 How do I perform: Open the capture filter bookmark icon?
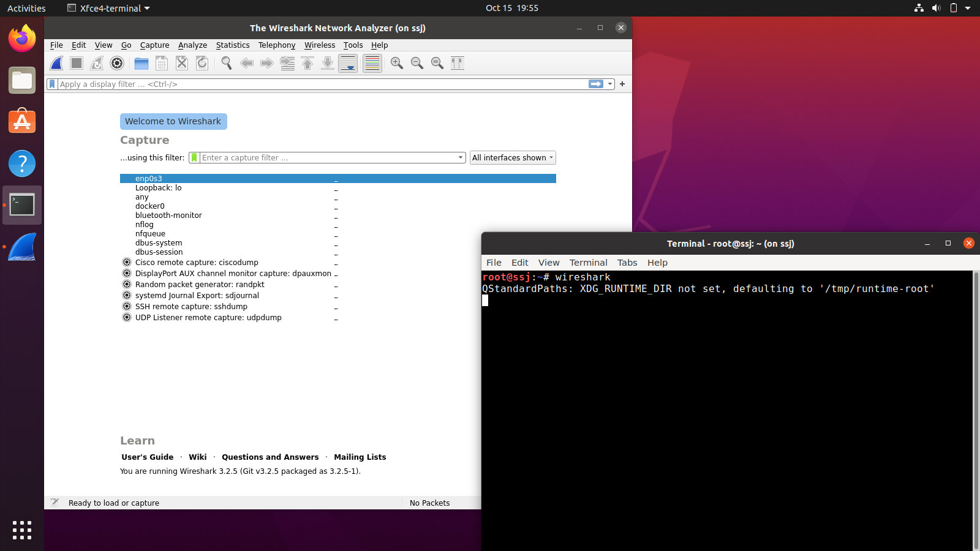pyautogui.click(x=194, y=158)
